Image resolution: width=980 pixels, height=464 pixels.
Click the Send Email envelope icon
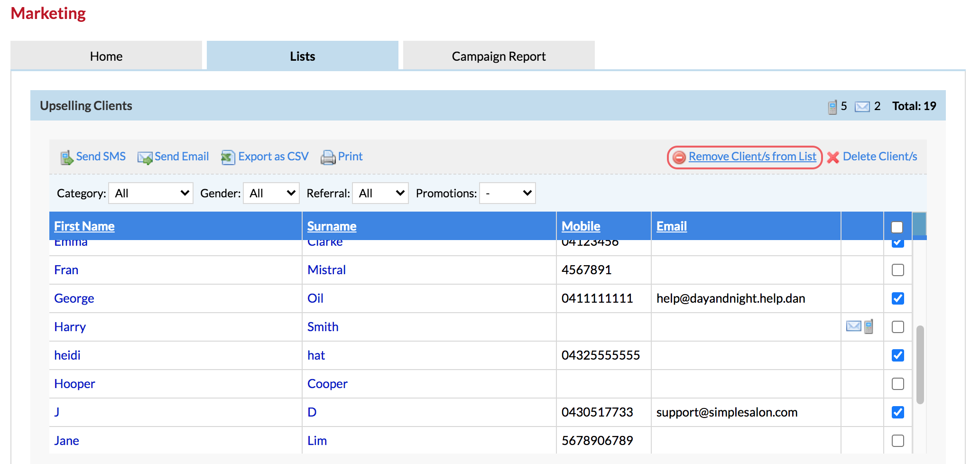[145, 157]
